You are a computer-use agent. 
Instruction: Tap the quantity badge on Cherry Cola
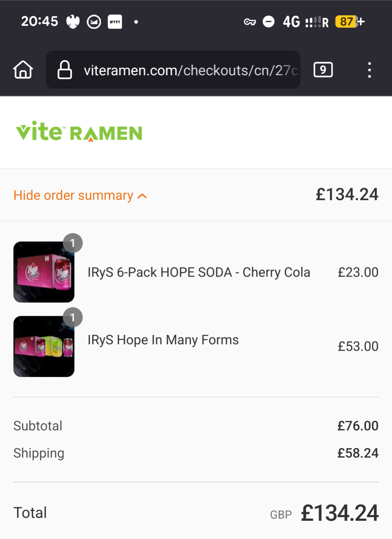pyautogui.click(x=73, y=243)
